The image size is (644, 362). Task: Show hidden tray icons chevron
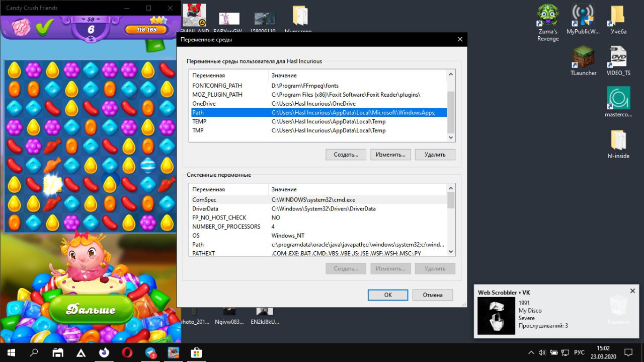point(531,352)
